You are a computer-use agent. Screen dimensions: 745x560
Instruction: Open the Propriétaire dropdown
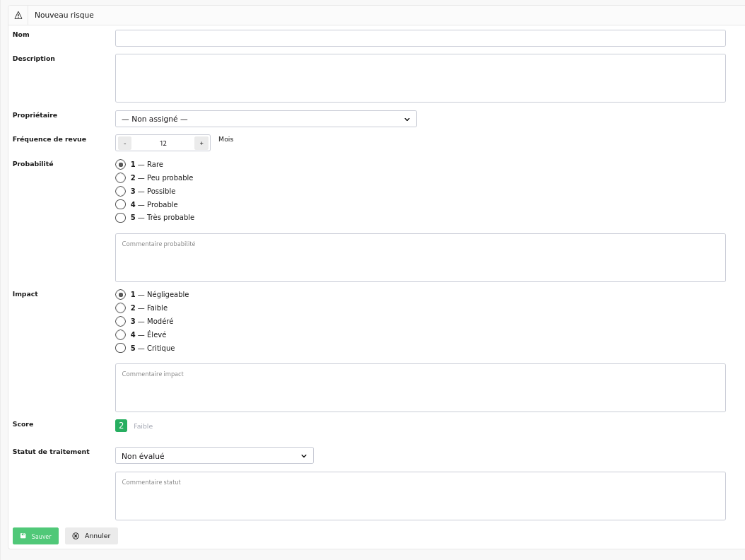tap(266, 119)
